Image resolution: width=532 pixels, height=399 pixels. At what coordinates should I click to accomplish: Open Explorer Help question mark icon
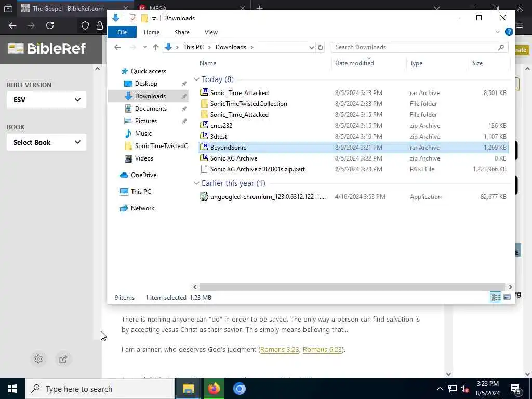[x=509, y=32]
